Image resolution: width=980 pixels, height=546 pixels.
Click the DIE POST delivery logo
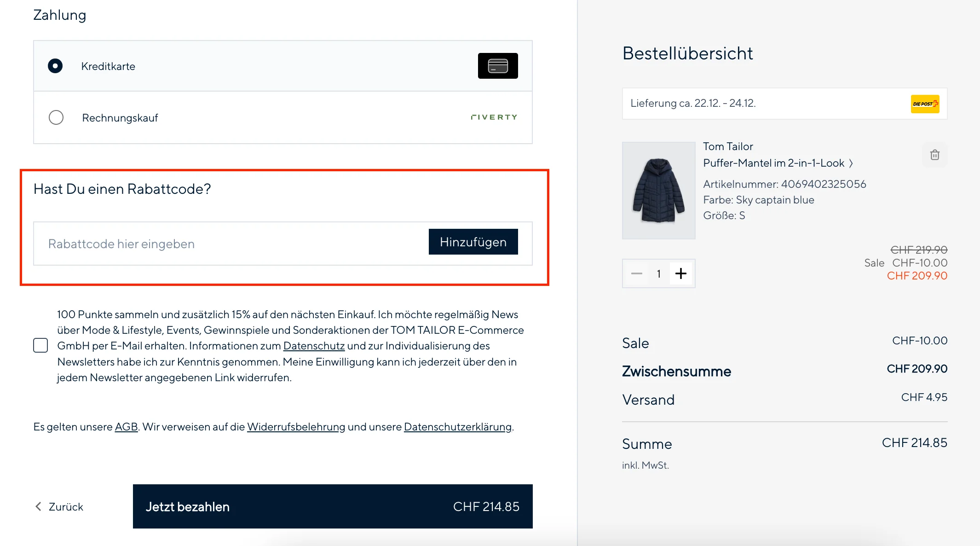[924, 104]
